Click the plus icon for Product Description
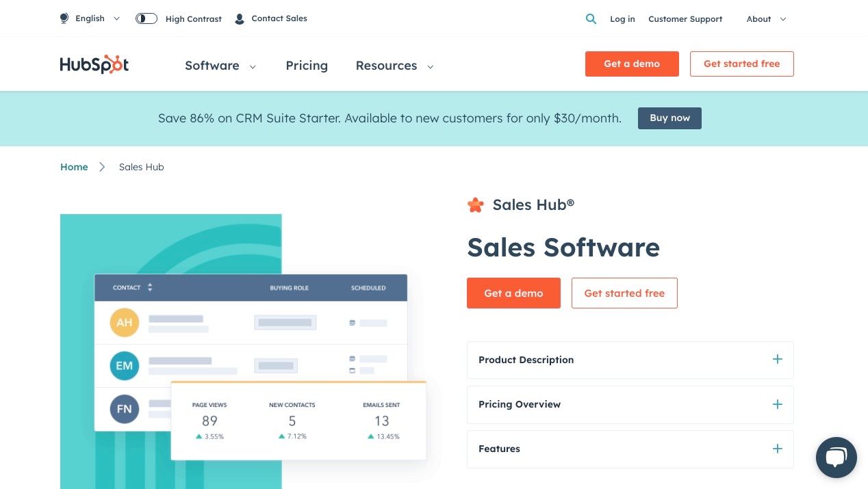Screen dimensions: 868x489 tap(777, 360)
